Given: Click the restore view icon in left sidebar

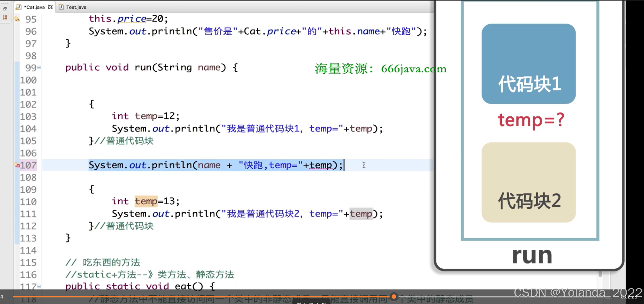Looking at the screenshot, I should click(x=5, y=9).
